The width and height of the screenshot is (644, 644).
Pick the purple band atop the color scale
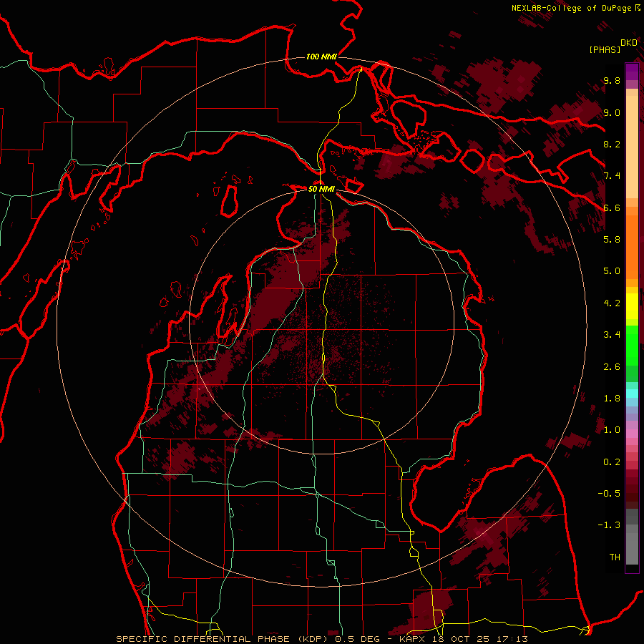pos(632,72)
